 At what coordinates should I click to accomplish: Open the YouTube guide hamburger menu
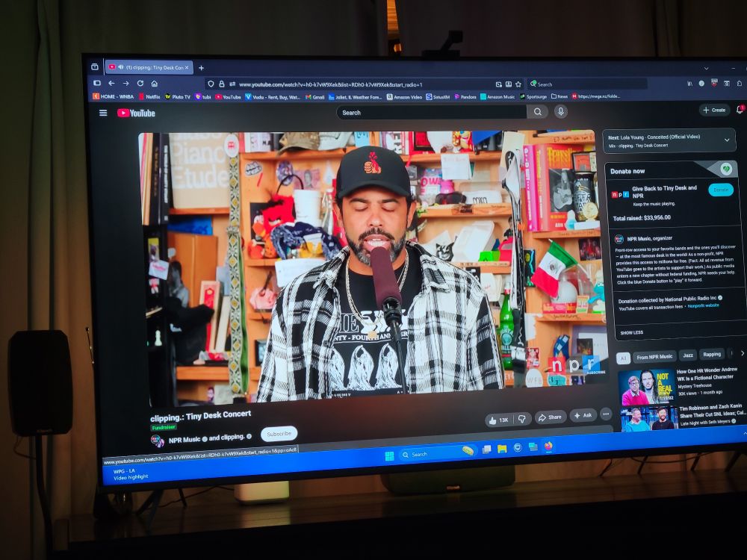102,113
